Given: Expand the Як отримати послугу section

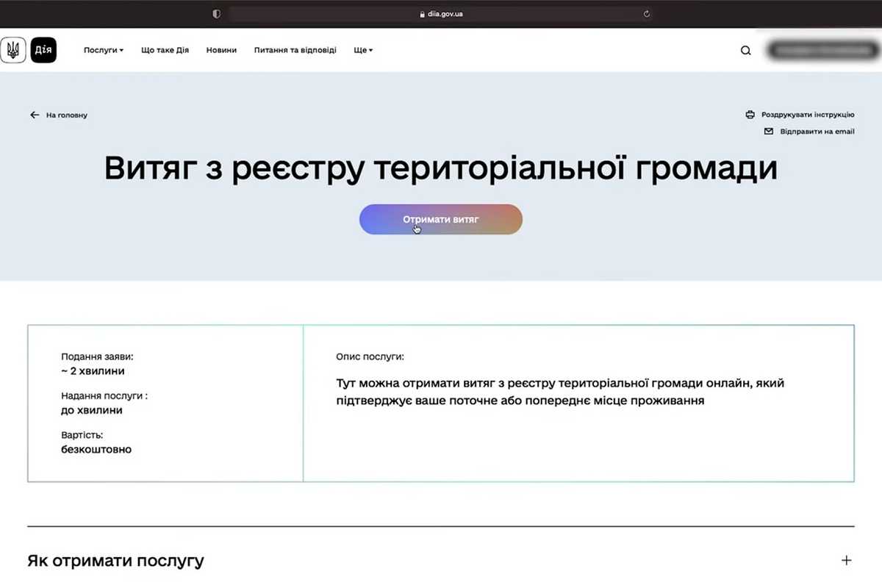Looking at the screenshot, I should 114,560.
